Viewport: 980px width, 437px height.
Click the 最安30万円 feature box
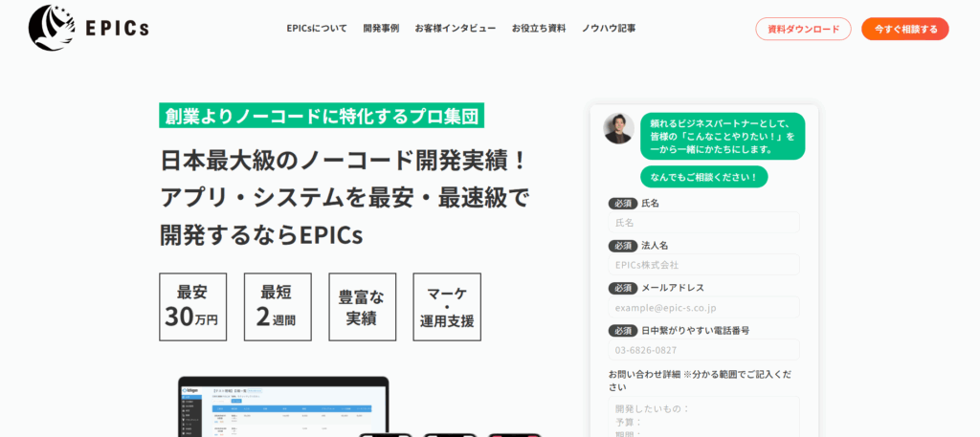193,307
